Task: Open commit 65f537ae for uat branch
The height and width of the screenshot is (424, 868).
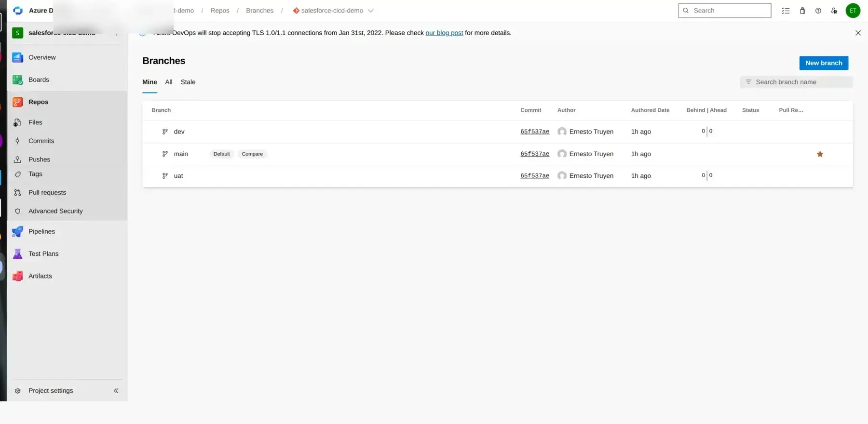Action: (535, 176)
